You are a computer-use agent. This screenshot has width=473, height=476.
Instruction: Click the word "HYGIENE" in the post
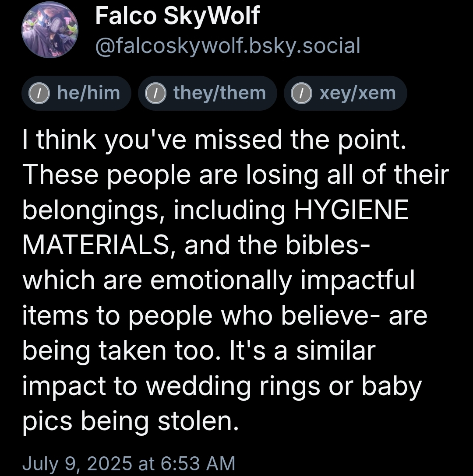(351, 210)
